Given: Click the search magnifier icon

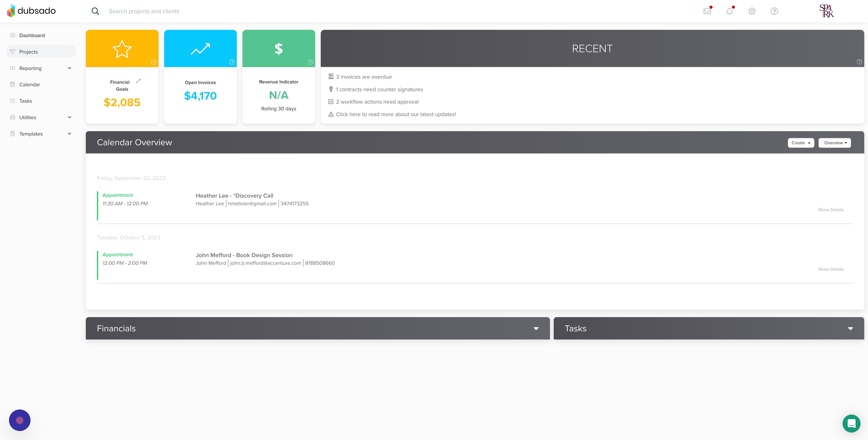Looking at the screenshot, I should click(95, 11).
